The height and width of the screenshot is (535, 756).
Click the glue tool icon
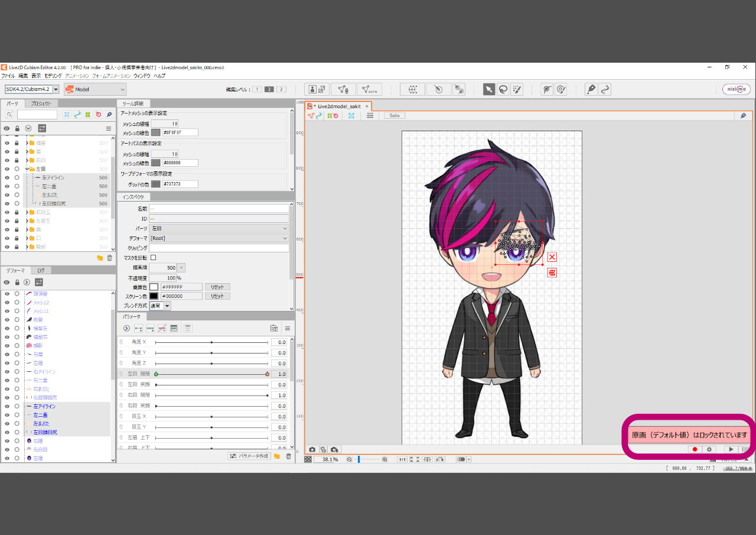tap(459, 89)
